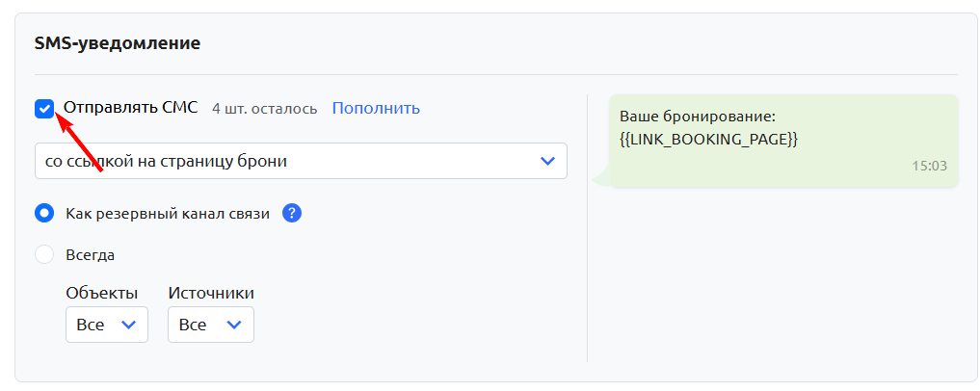Viewport: 980px width, 391px height.
Task: Click the 15:03 timestamp in preview
Action: click(929, 167)
